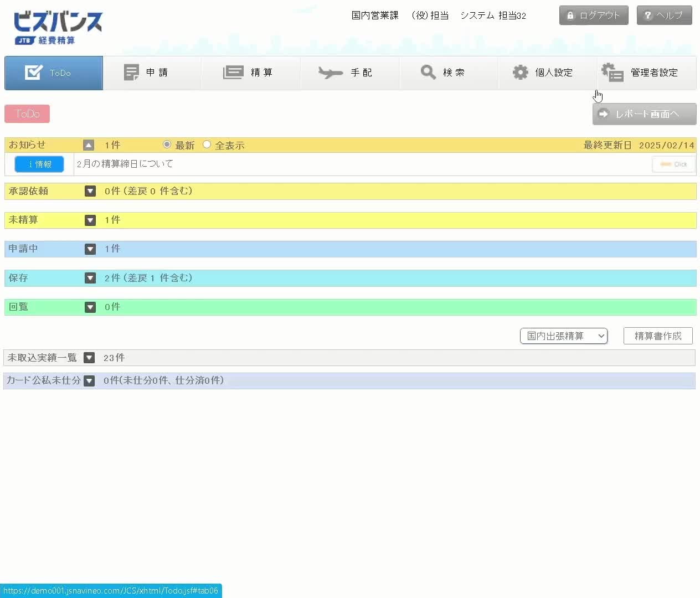Open the 検索 tab label
The width and height of the screenshot is (700, 598).
[x=454, y=73]
